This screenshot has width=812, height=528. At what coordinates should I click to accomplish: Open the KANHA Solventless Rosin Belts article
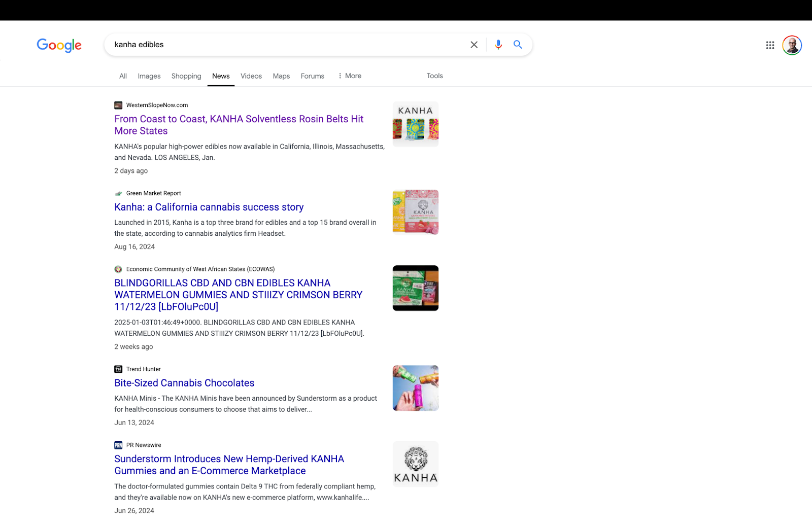[x=239, y=125]
